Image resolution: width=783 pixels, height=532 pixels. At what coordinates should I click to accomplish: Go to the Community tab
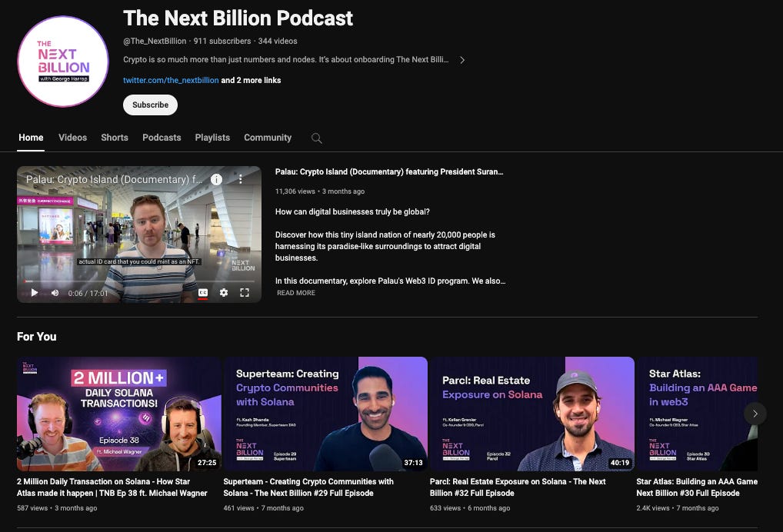click(x=268, y=138)
